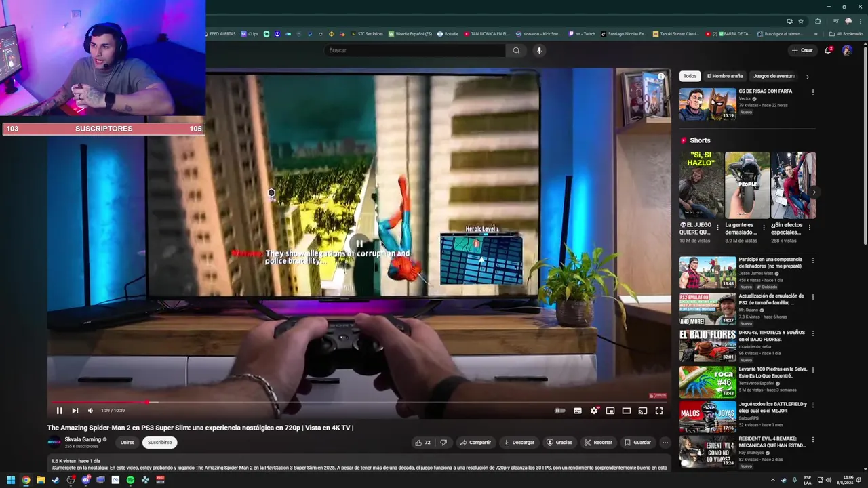The width and height of the screenshot is (868, 488).
Task: Click the Suscribirse button
Action: (160, 443)
